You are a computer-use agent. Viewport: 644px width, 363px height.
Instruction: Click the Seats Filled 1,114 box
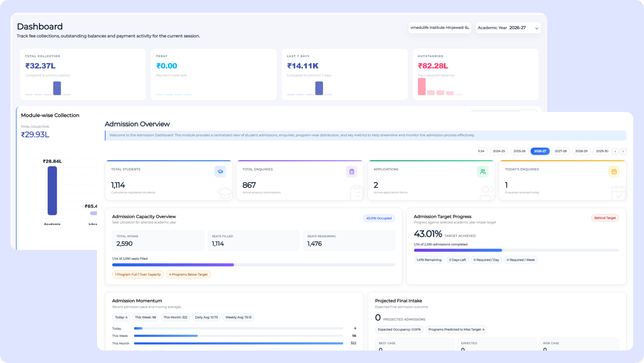pyautogui.click(x=254, y=241)
